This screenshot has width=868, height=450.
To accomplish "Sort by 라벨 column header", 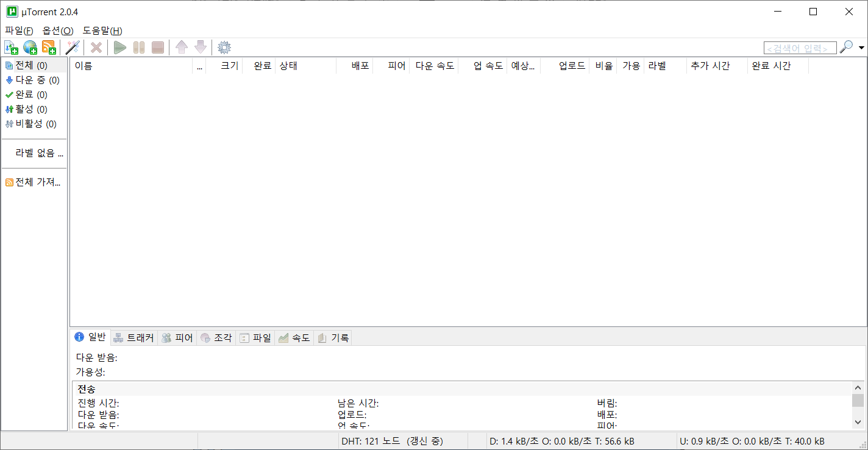I will pos(666,66).
